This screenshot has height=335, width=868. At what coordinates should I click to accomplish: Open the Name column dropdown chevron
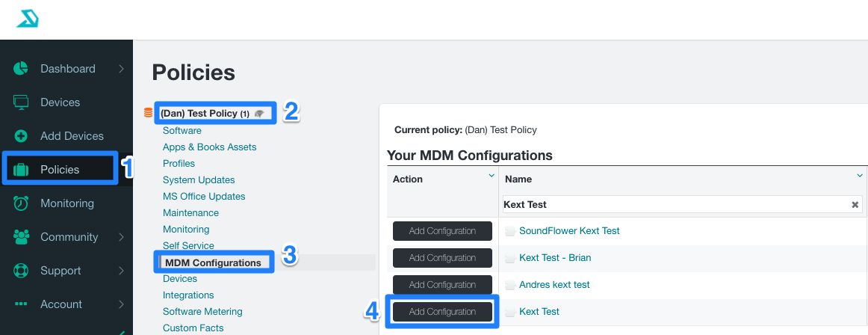860,176
